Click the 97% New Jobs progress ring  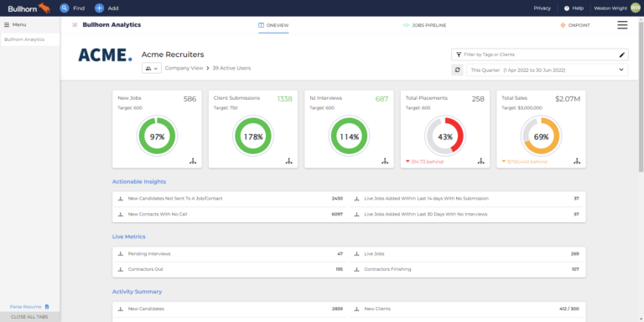pyautogui.click(x=157, y=137)
